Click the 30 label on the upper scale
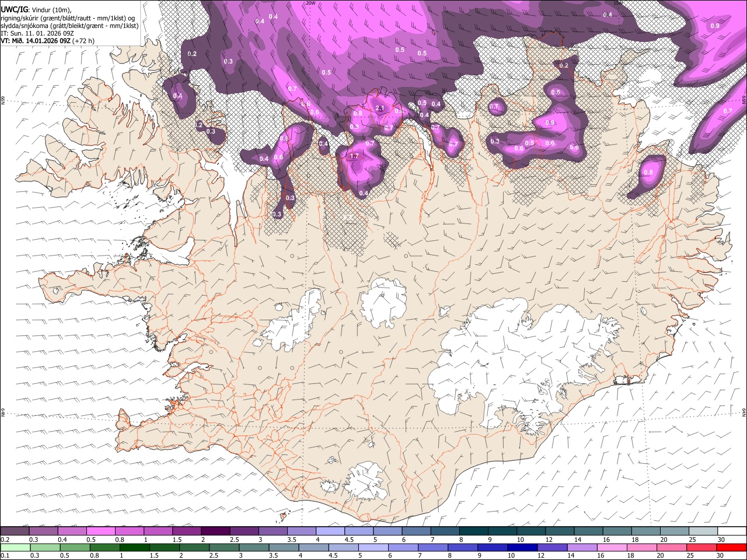747x560 pixels. (x=721, y=540)
